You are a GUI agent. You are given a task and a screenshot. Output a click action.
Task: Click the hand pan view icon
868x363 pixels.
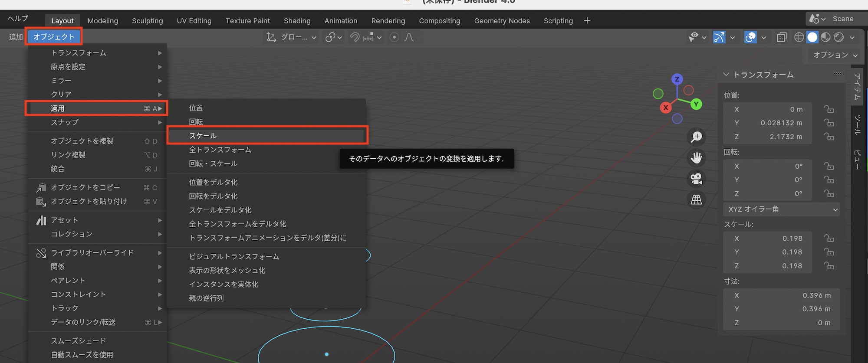point(696,158)
